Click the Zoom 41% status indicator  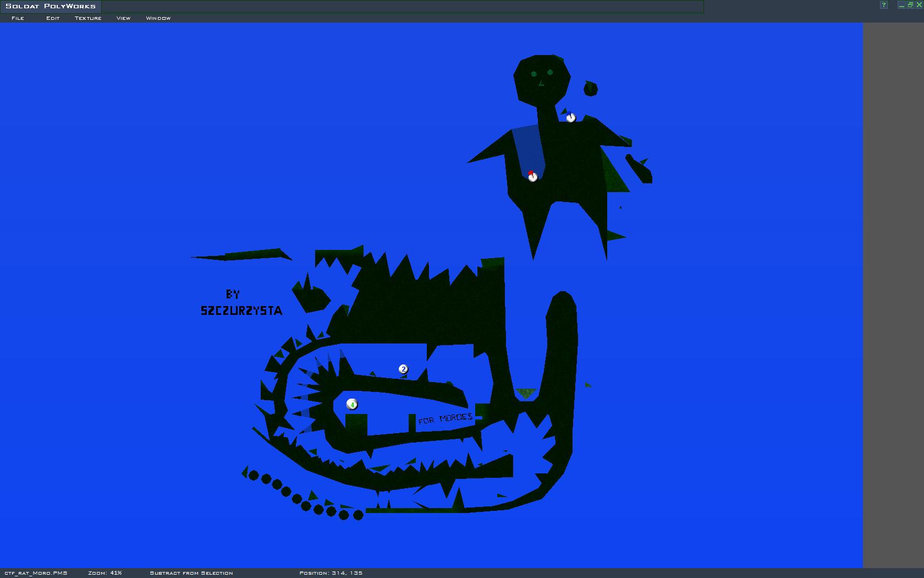[x=105, y=573]
